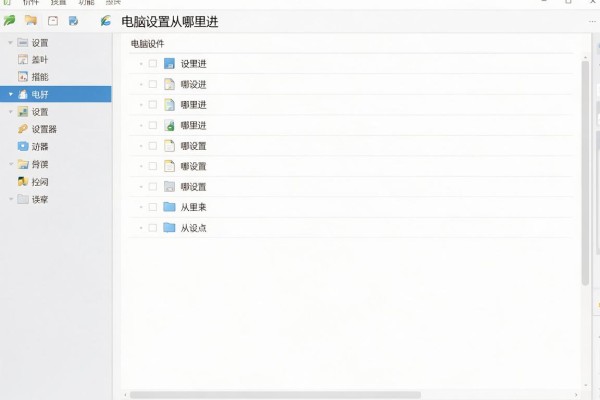This screenshot has width=600, height=400.
Task: Check the box beside green-badged 哪里进 item
Action: coord(153,125)
